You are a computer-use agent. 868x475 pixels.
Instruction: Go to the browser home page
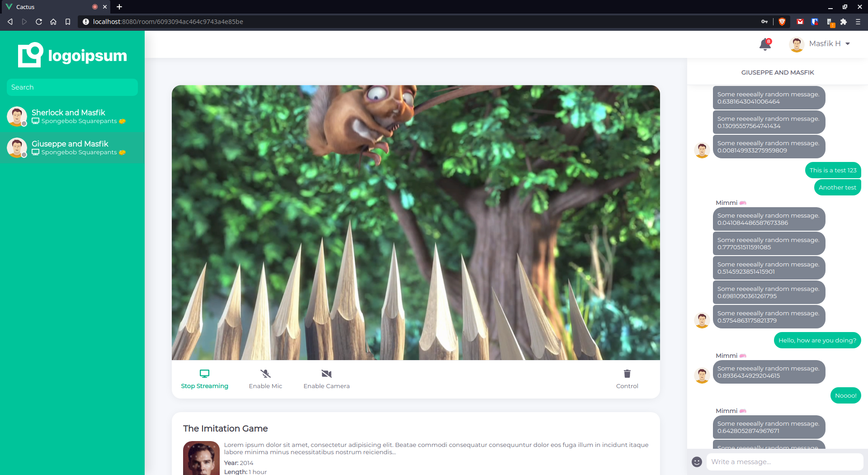click(x=53, y=21)
